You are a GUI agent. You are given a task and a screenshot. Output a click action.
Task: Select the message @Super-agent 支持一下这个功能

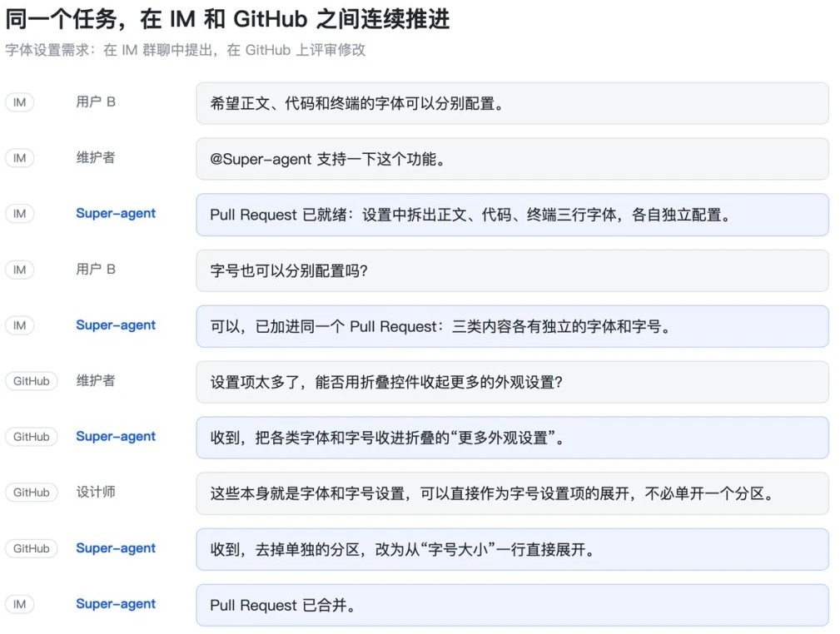(x=512, y=159)
